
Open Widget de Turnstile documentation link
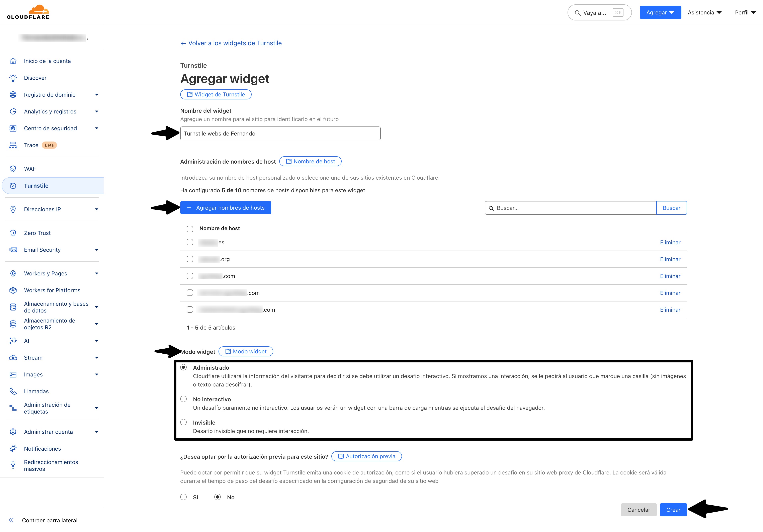(216, 94)
